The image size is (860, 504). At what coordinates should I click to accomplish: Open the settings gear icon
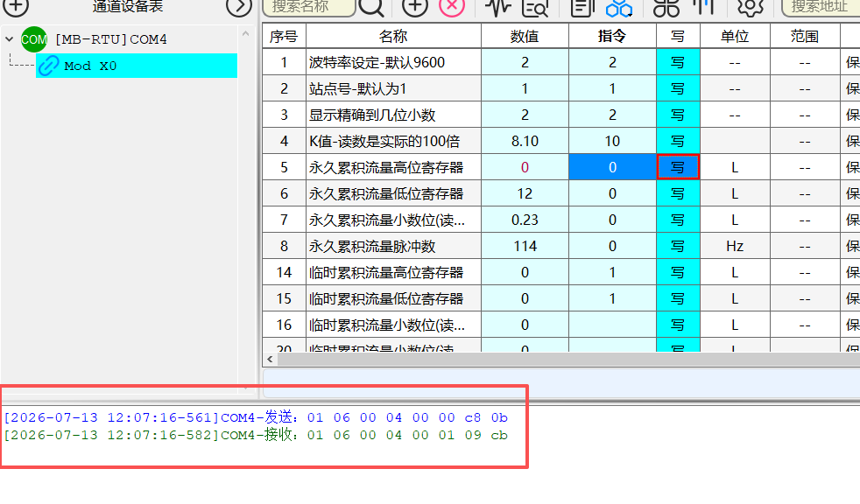pyautogui.click(x=751, y=7)
